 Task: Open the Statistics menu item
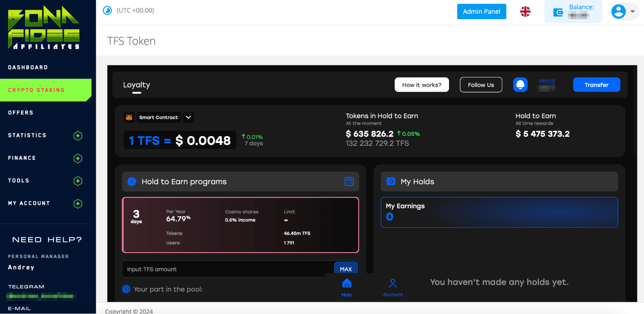click(x=27, y=135)
